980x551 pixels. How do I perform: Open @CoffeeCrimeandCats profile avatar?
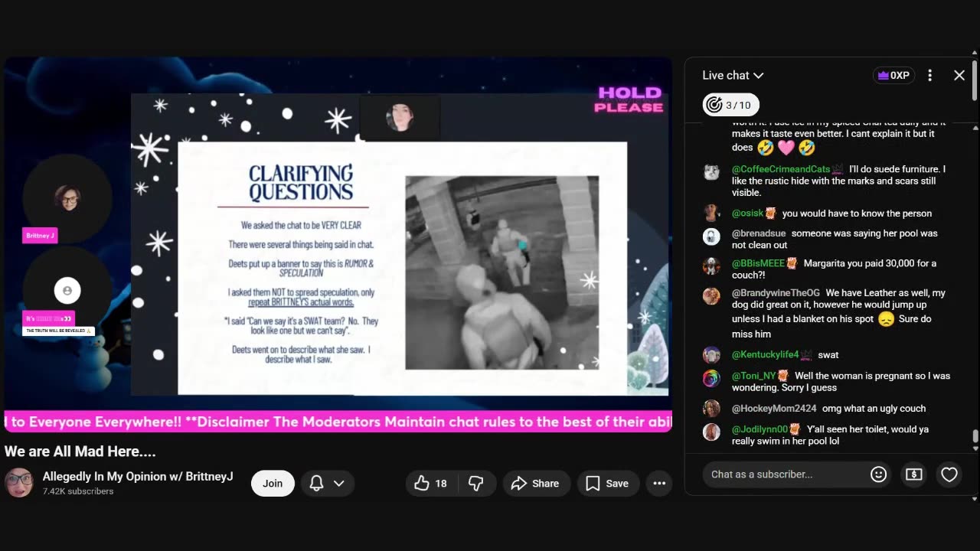coord(711,171)
